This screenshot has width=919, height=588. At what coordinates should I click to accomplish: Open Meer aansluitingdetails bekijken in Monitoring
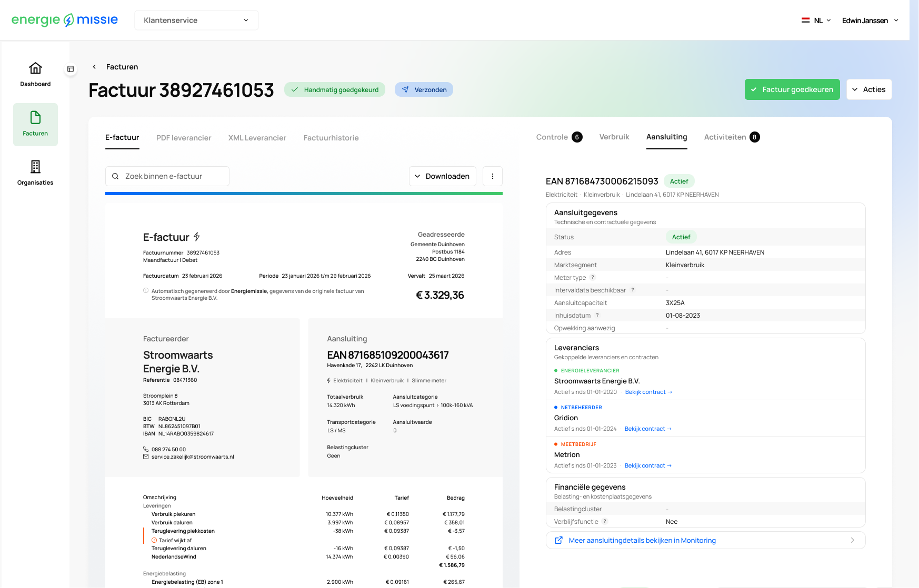[705, 540]
